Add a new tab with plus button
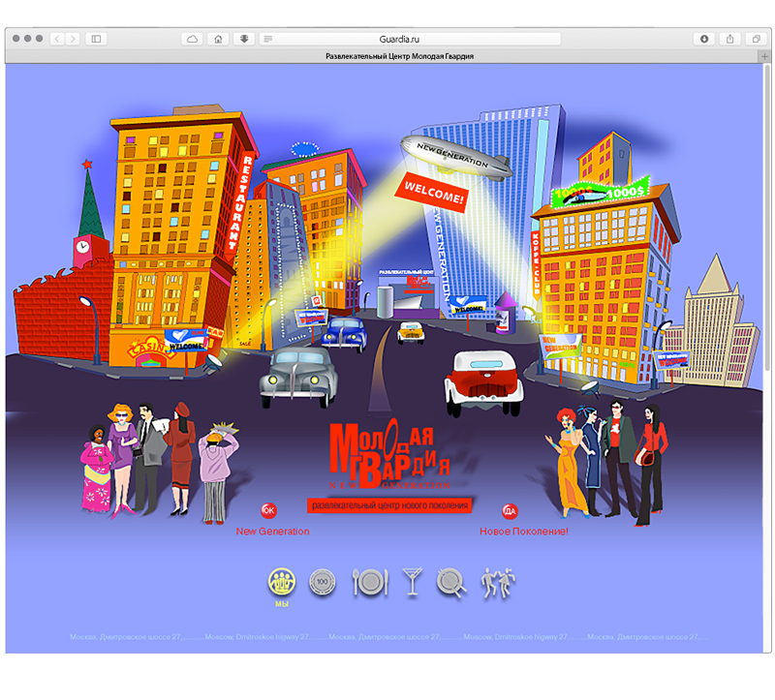Screen dimensions: 775x700 (764, 56)
